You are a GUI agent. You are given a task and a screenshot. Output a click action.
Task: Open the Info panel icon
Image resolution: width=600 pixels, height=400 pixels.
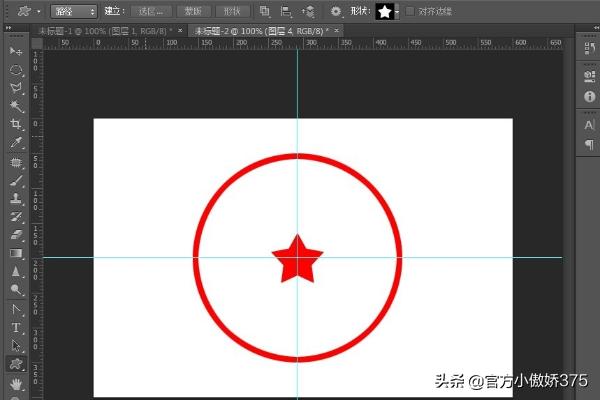click(590, 96)
